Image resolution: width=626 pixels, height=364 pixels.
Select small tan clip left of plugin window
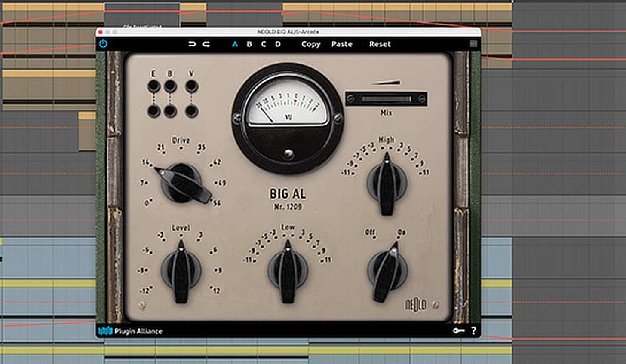click(x=87, y=131)
